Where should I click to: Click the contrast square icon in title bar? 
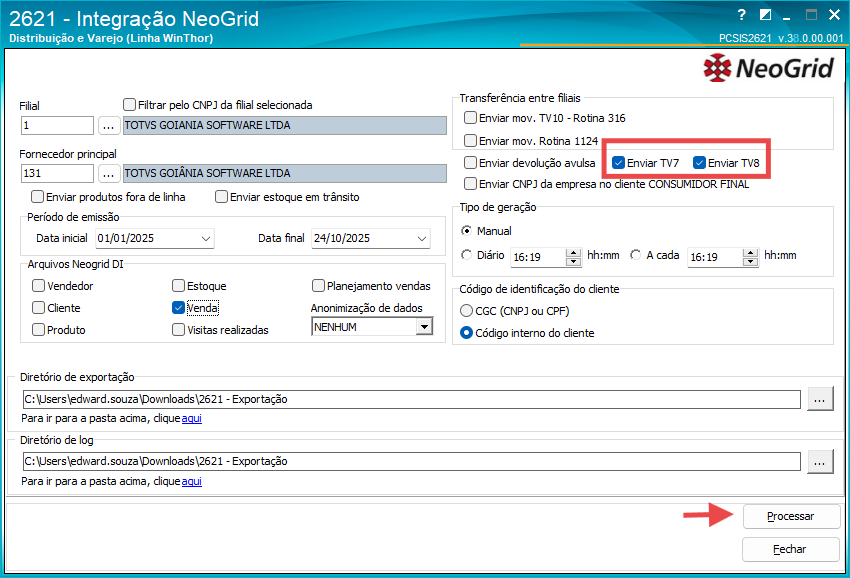point(765,15)
